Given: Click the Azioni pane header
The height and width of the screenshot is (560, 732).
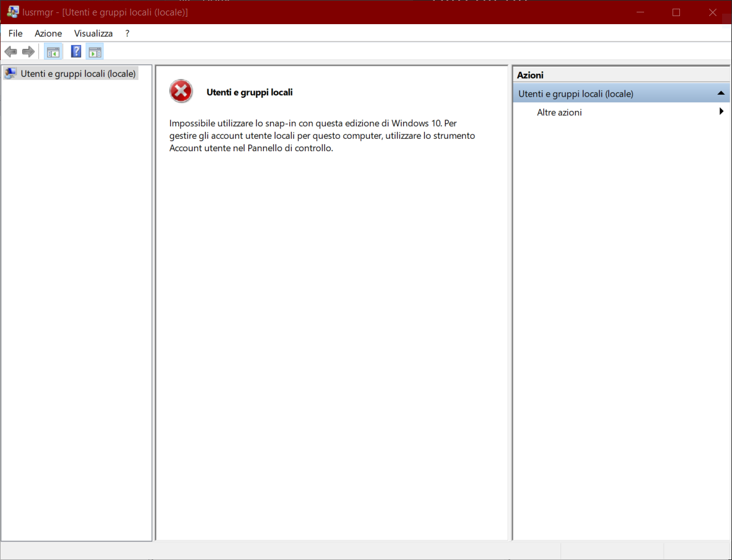Looking at the screenshot, I should pos(621,75).
